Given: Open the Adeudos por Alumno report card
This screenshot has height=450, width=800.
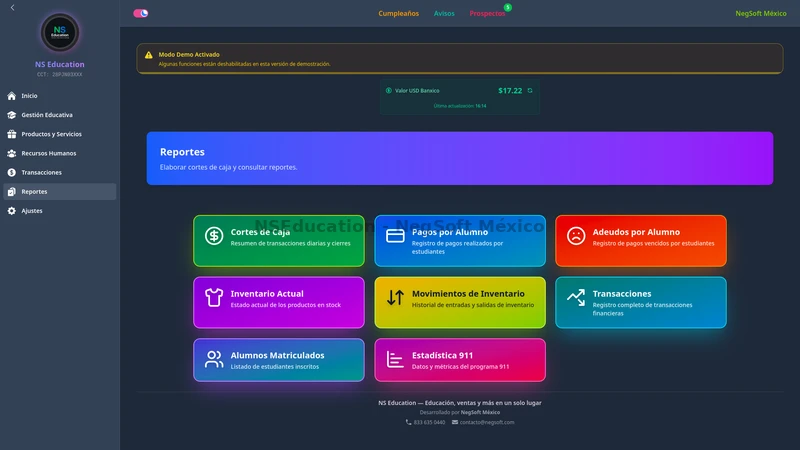Looking at the screenshot, I should click(x=641, y=241).
